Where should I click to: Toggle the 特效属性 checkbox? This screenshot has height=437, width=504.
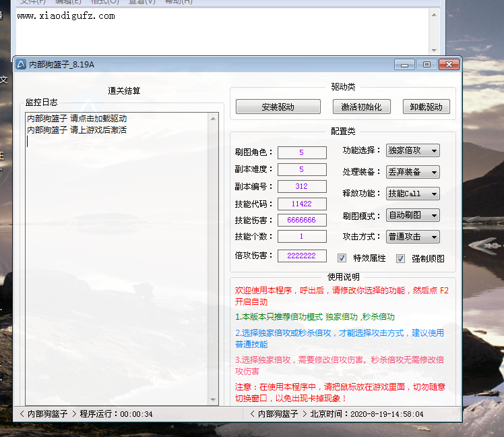click(x=342, y=258)
